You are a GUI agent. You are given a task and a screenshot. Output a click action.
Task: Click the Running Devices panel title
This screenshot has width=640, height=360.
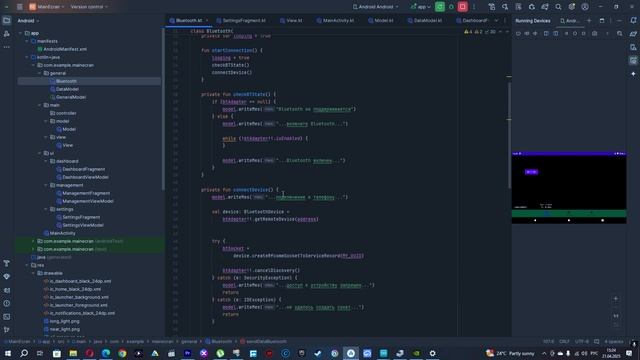[x=533, y=21]
